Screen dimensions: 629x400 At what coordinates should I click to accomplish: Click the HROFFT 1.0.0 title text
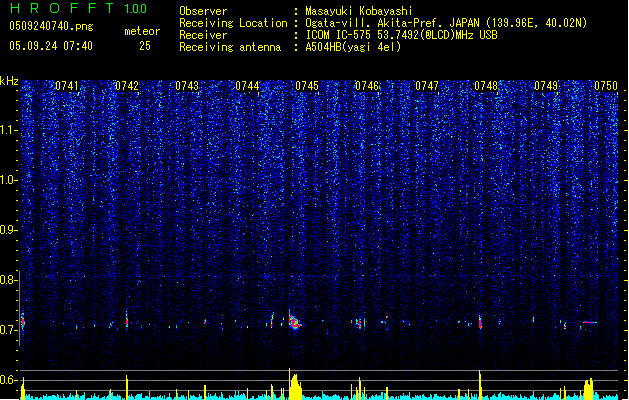coord(78,8)
